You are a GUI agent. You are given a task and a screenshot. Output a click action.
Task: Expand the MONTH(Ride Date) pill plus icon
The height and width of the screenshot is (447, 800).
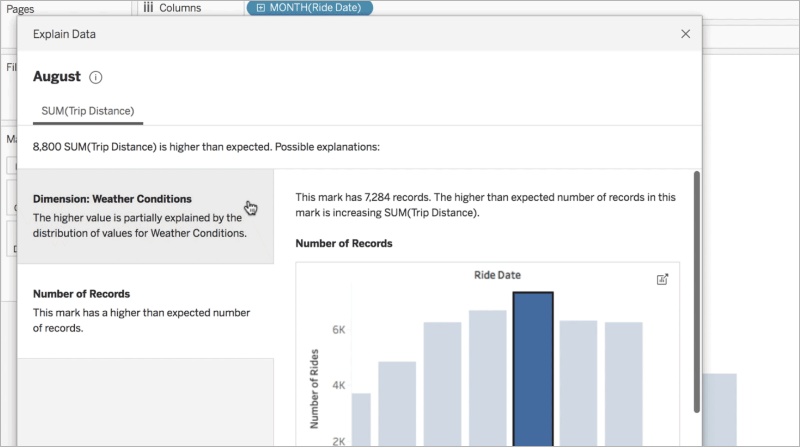coord(261,8)
